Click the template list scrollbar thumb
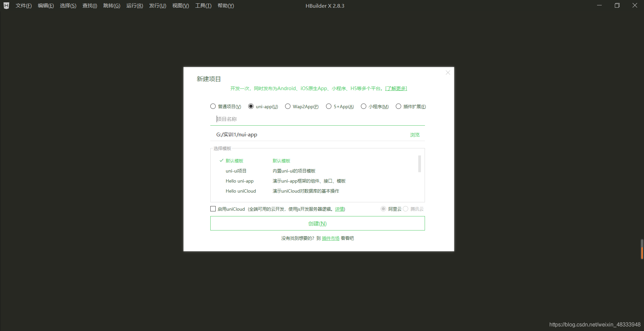Image resolution: width=644 pixels, height=331 pixels. 419,164
